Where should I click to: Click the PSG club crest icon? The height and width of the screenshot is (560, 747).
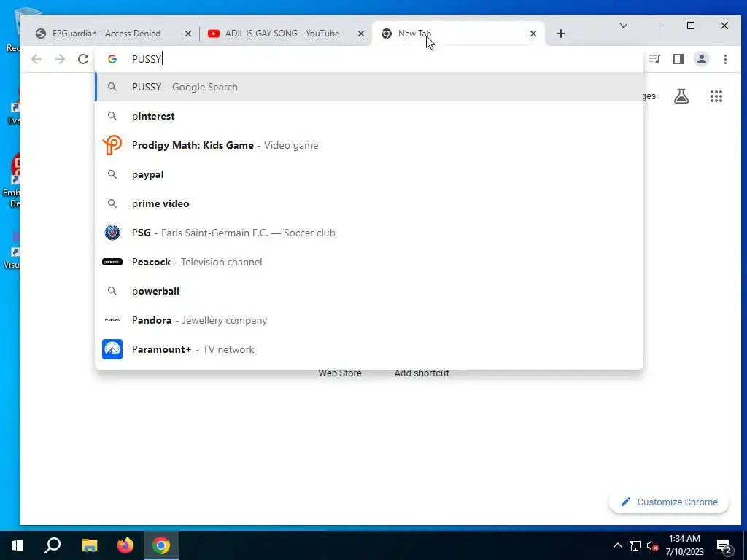point(112,233)
